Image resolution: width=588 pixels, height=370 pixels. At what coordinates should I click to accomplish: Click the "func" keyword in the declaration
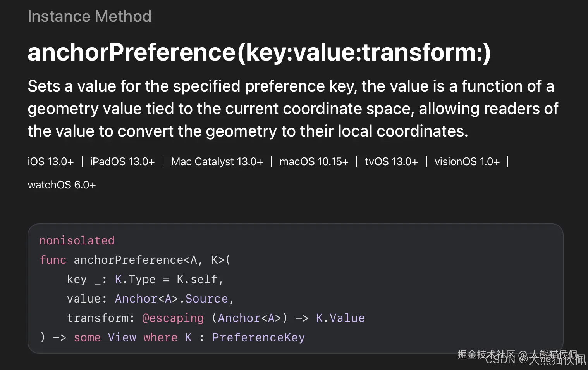pyautogui.click(x=53, y=260)
